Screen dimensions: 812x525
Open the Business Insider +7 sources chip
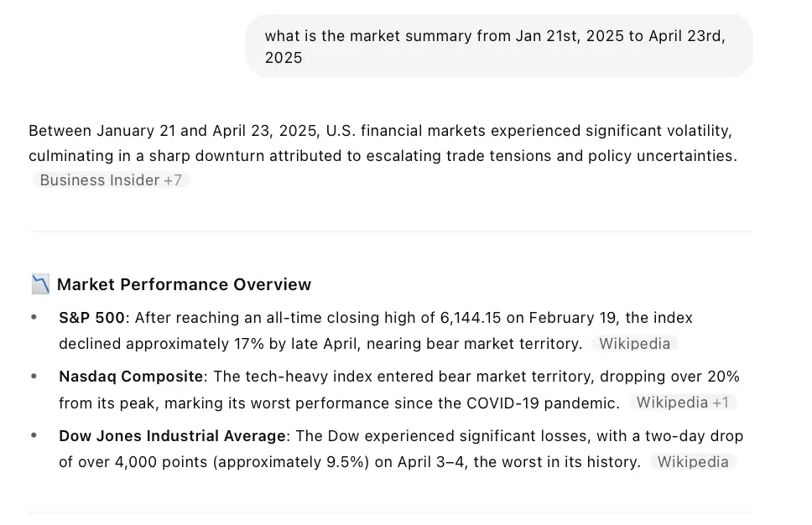pos(111,180)
